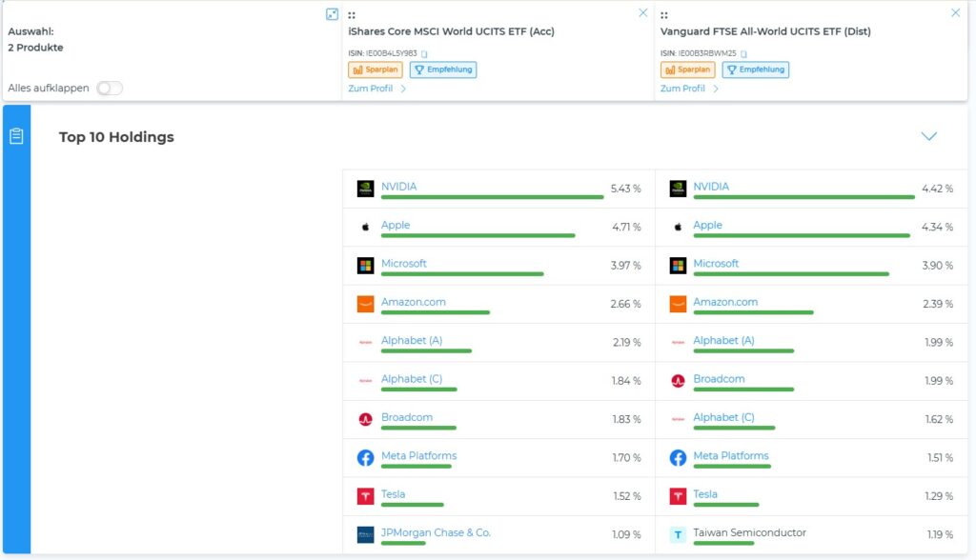Click the drag handle above the Vanguard ETF title
The height and width of the screenshot is (560, 976).
[663, 15]
